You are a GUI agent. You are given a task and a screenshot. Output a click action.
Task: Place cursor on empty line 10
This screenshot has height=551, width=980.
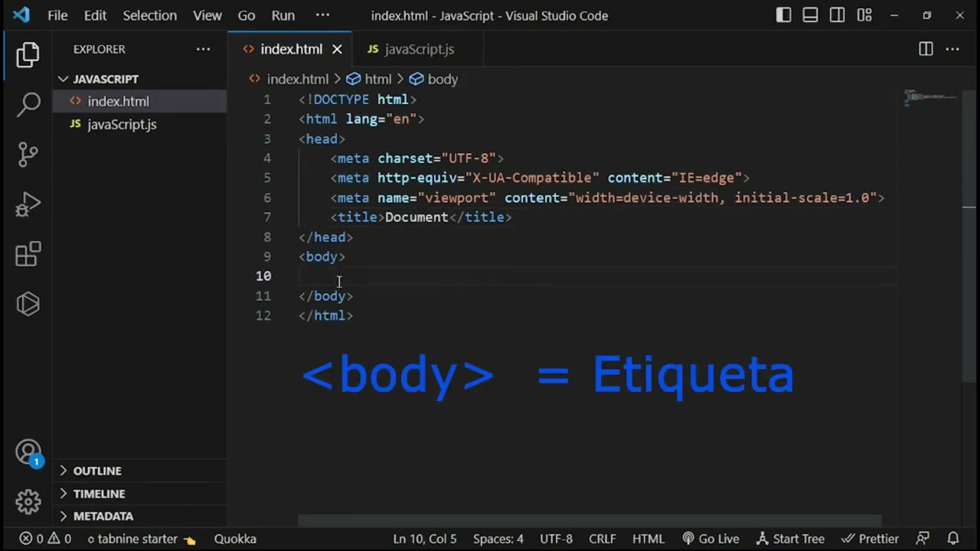597,276
